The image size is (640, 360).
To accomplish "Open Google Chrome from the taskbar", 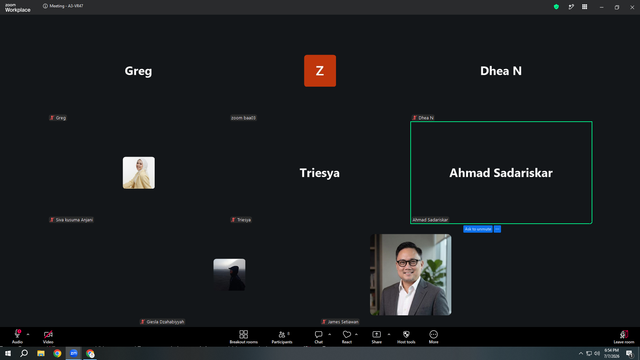I will 57,353.
